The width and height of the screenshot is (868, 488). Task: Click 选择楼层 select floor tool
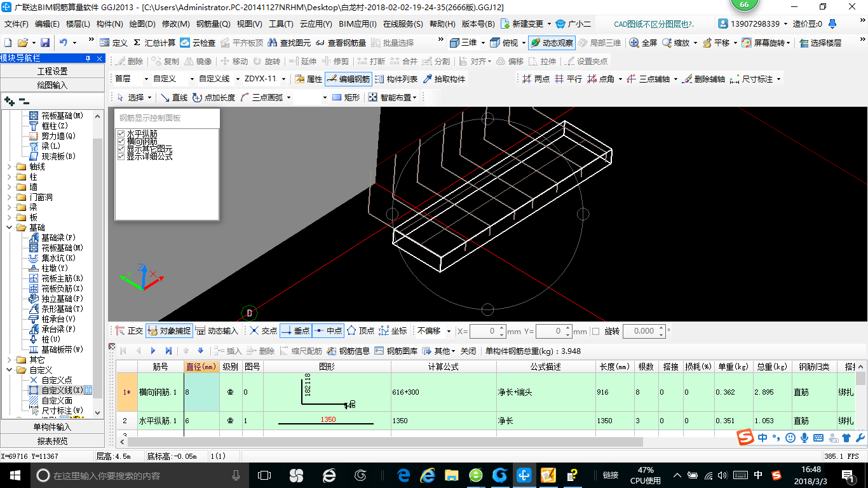[x=820, y=43]
